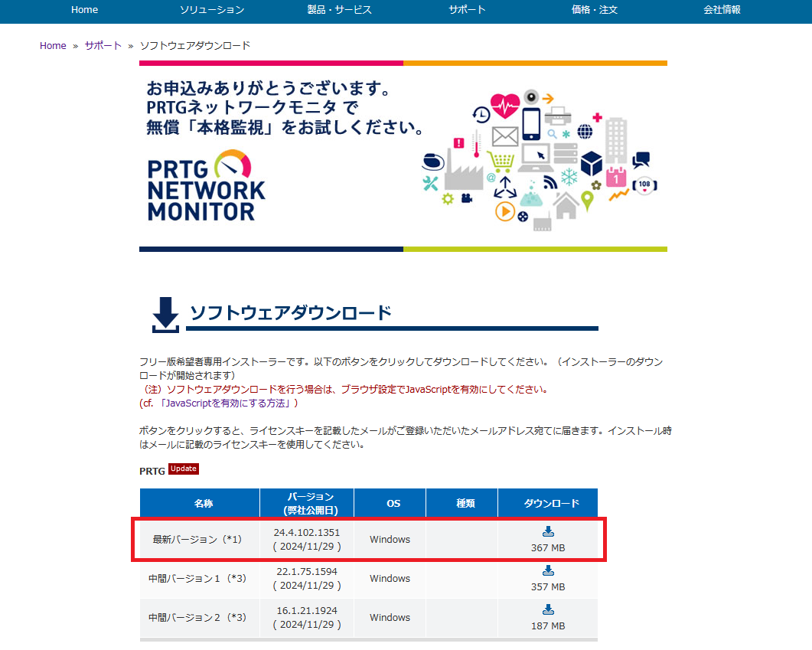
Task: Click the ソフトウェアダウンロード page heading
Action: point(291,313)
